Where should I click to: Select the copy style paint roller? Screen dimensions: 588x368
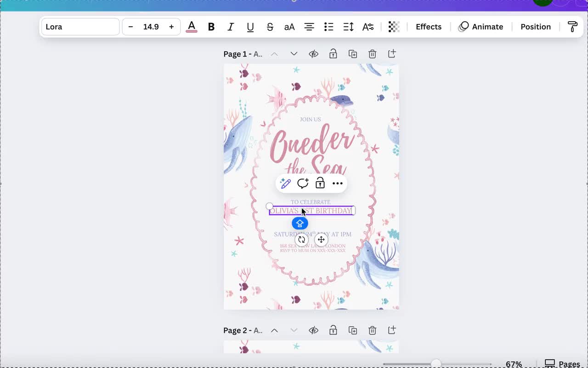coord(572,27)
